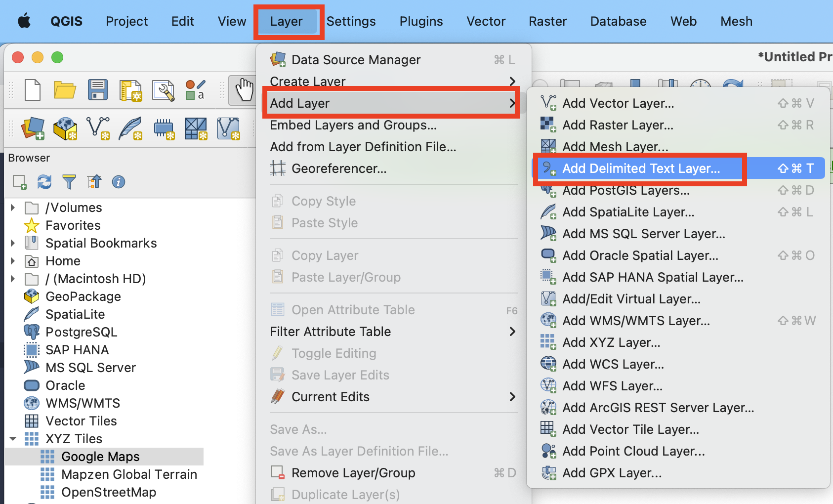Click the New Project blank page icon
This screenshot has height=504, width=833.
[33, 90]
